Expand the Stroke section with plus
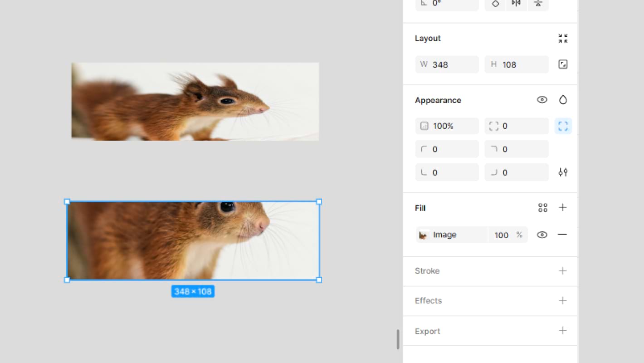Viewport: 644px width, 363px height. point(563,271)
